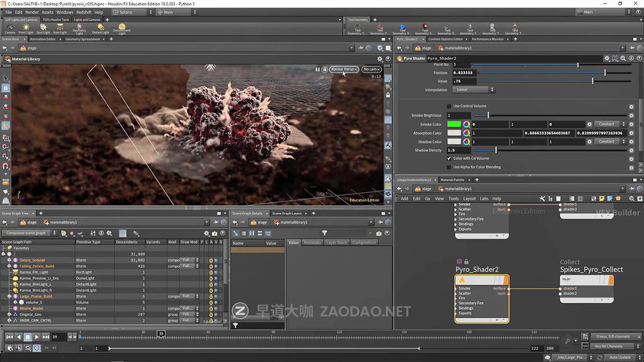Add an Area Light from shelf
This screenshot has width=644, height=362.
click(60, 28)
